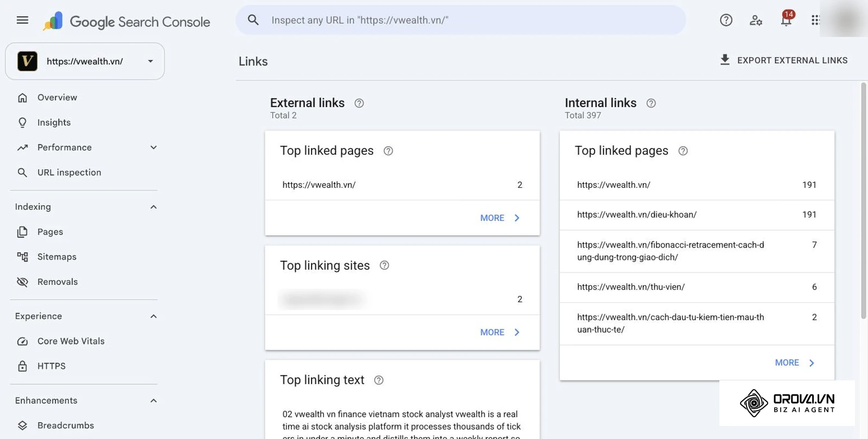This screenshot has height=439, width=868.
Task: Click the top linking text entry 02 vwealth
Action: click(x=402, y=423)
